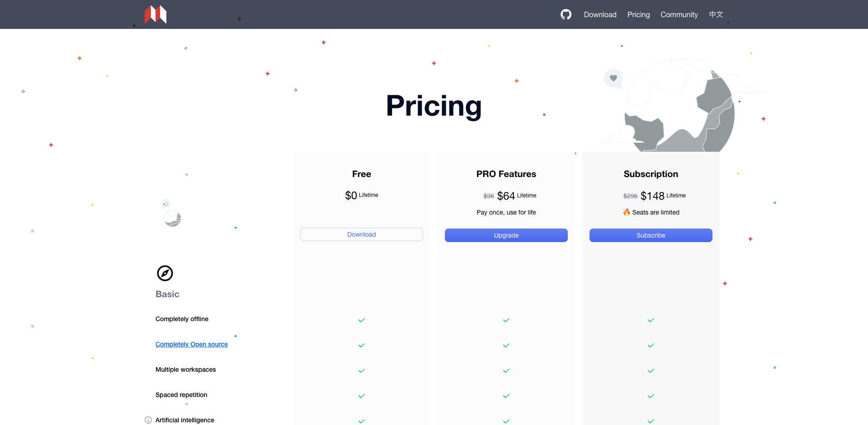Click PRO Features check for Completely offline

[506, 320]
